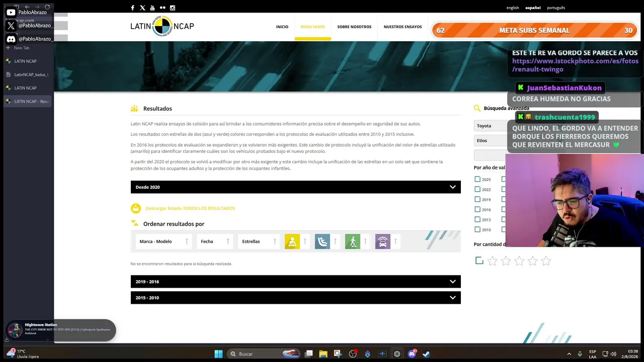The width and height of the screenshot is (644, 362).
Task: Sort by the blue child seat icon
Action: click(x=323, y=241)
